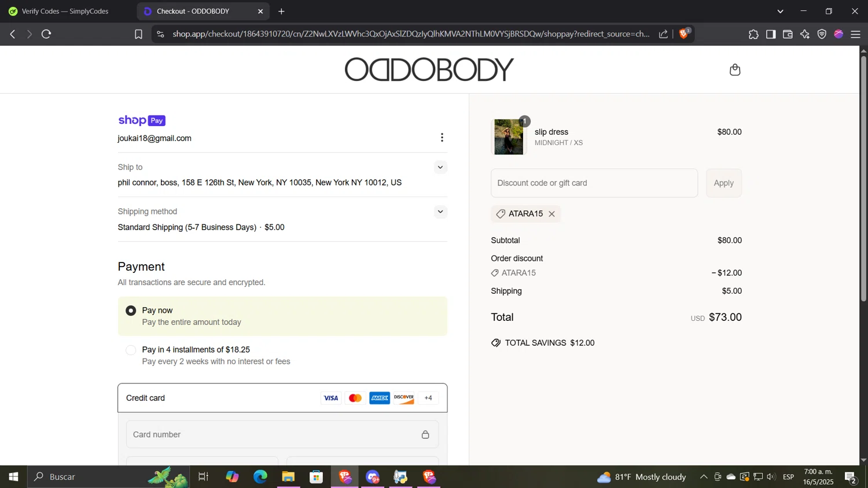Image resolution: width=868 pixels, height=488 pixels.
Task: Open the shopping bag cart icon
Action: click(735, 70)
